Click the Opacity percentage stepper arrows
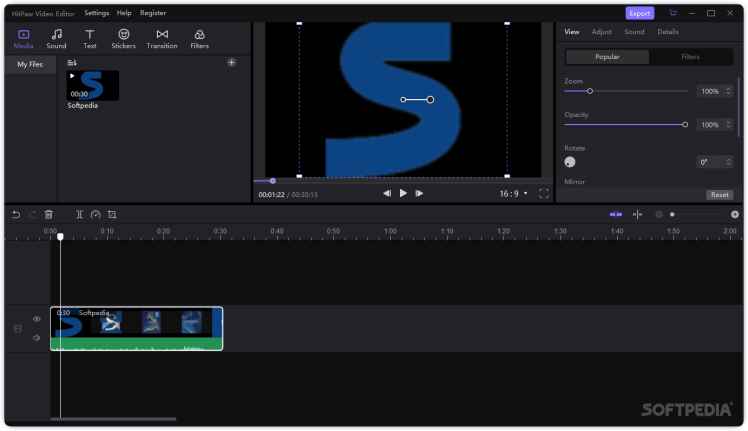This screenshot has width=748, height=431. [728, 125]
